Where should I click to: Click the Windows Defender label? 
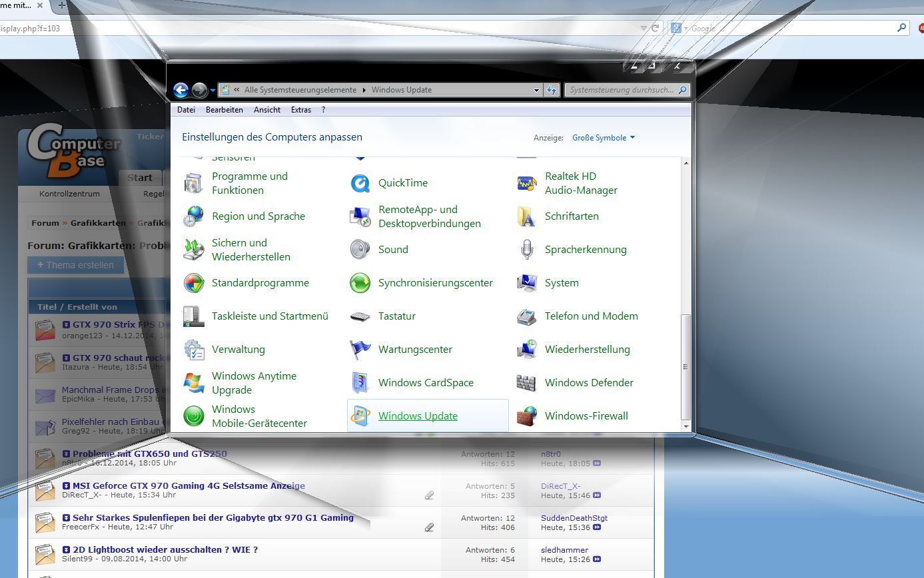point(589,383)
